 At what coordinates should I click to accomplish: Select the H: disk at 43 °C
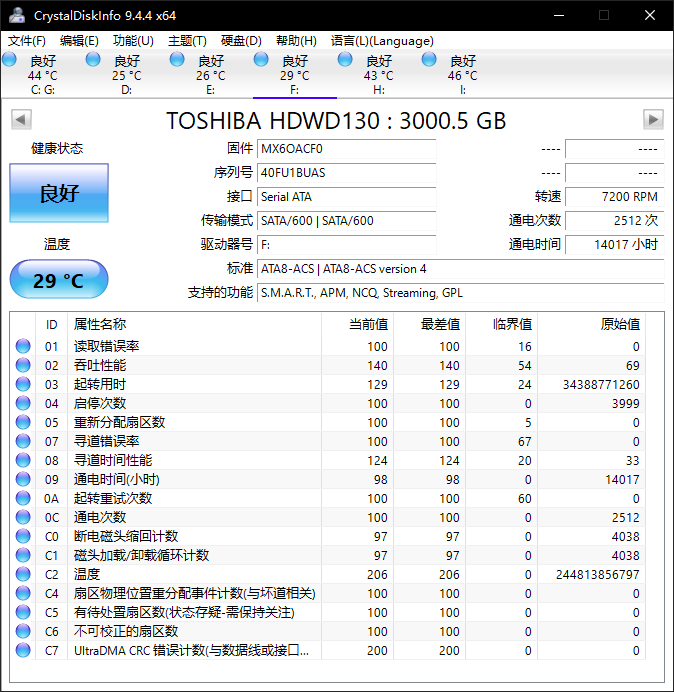point(379,75)
